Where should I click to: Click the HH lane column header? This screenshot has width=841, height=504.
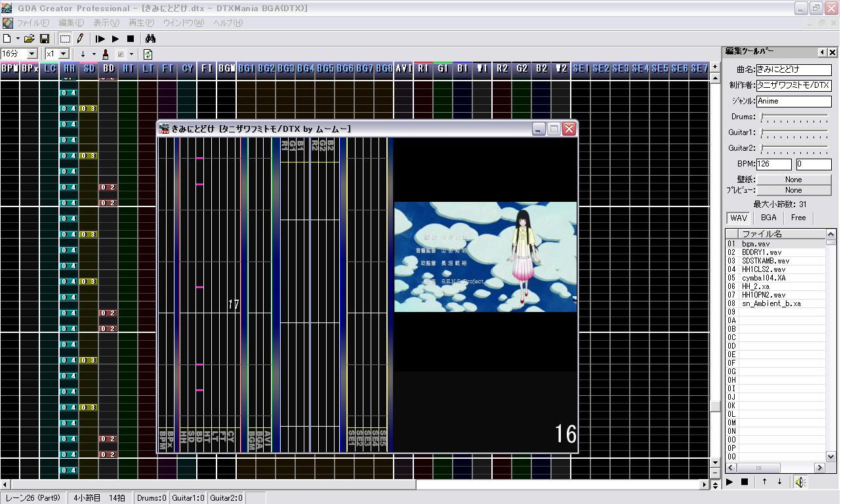click(69, 68)
